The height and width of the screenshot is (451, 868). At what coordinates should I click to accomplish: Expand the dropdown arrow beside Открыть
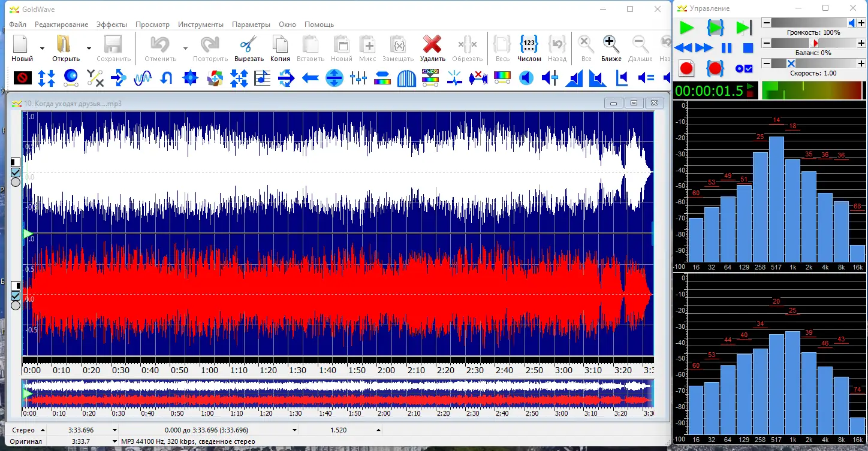(x=89, y=48)
